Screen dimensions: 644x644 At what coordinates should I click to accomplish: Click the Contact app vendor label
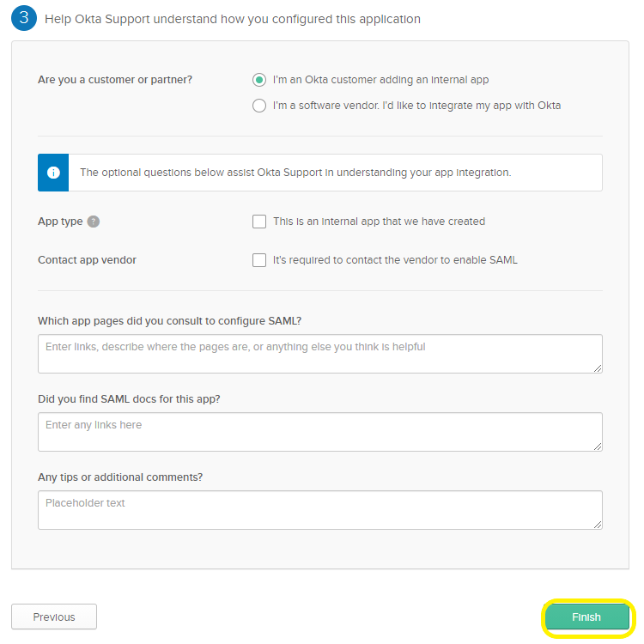87,260
